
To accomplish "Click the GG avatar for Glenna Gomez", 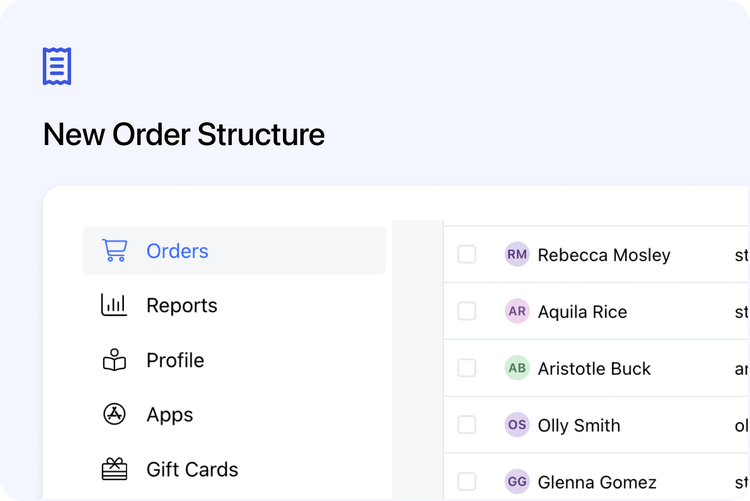I will (517, 481).
